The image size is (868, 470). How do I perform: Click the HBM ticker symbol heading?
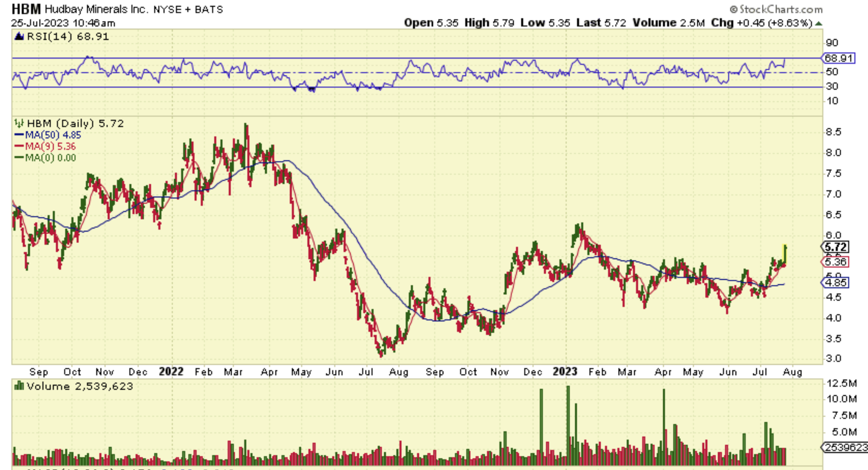tap(26, 9)
